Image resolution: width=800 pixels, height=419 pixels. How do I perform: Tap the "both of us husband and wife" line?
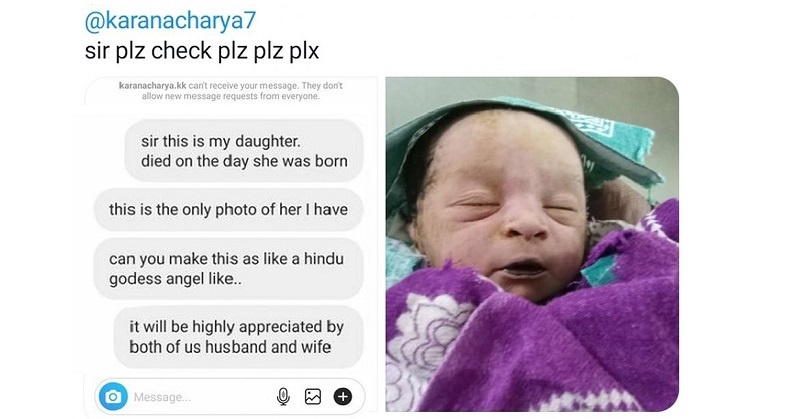[230, 347]
